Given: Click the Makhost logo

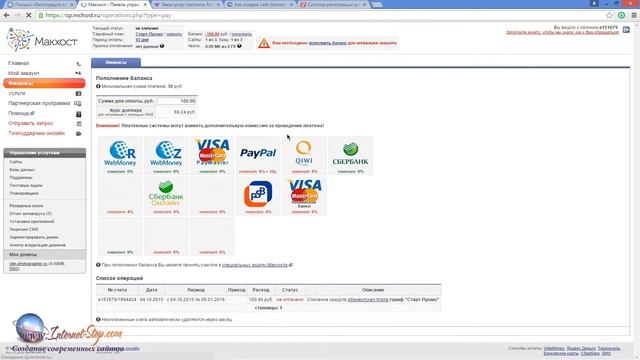Looking at the screenshot, I should 42,40.
